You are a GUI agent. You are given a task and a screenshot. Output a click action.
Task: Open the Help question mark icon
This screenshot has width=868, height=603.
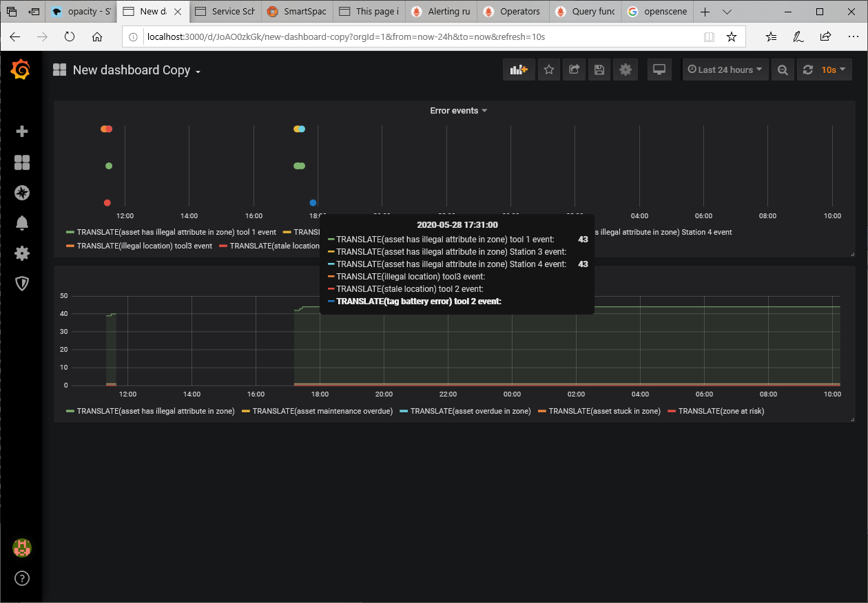pos(22,578)
